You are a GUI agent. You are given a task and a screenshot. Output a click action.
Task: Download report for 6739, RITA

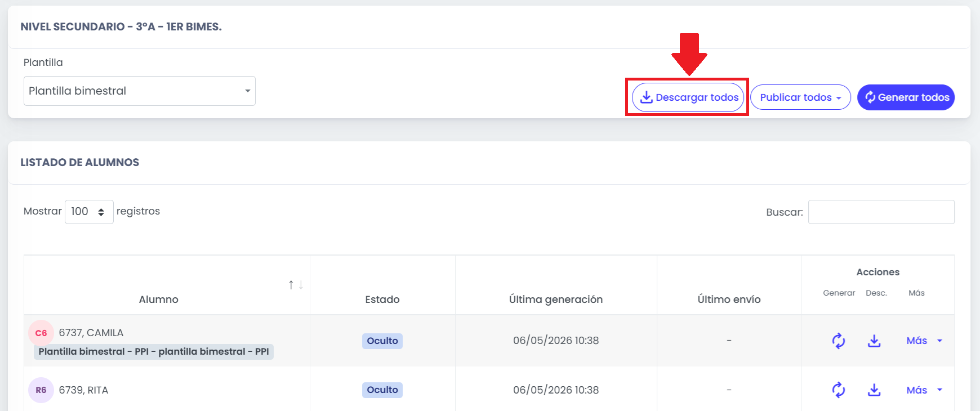point(874,390)
